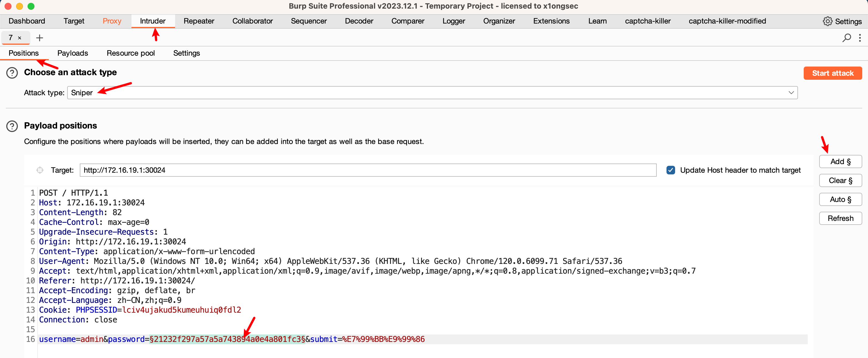Open the Payloads sub-tab
868x358 pixels.
73,52
